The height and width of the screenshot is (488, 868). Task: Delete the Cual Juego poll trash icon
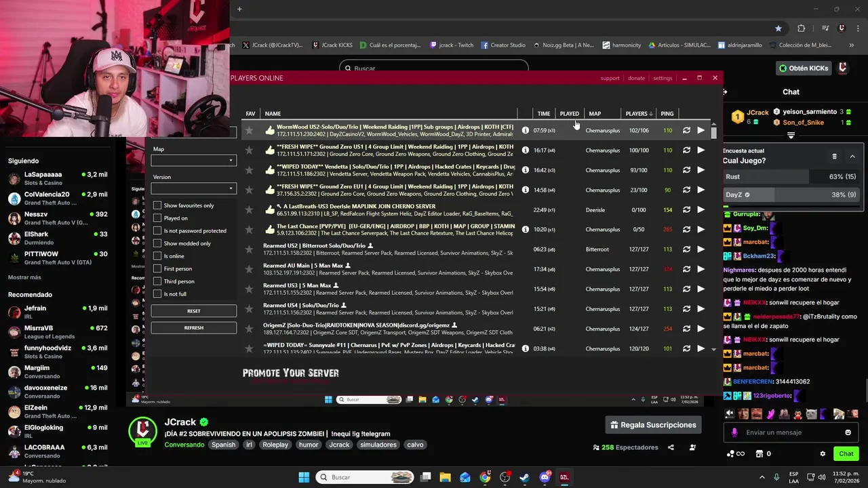[834, 157]
